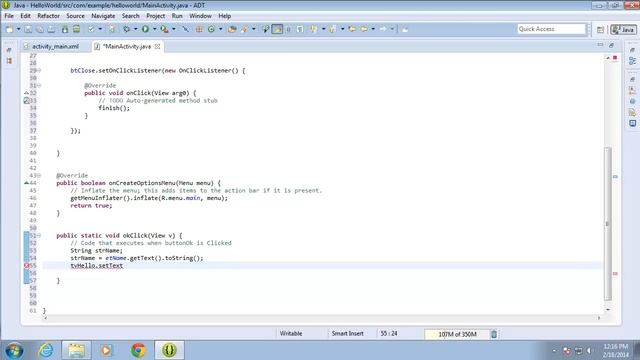Maximize the editor area icon
640x360 pixels.
point(611,45)
